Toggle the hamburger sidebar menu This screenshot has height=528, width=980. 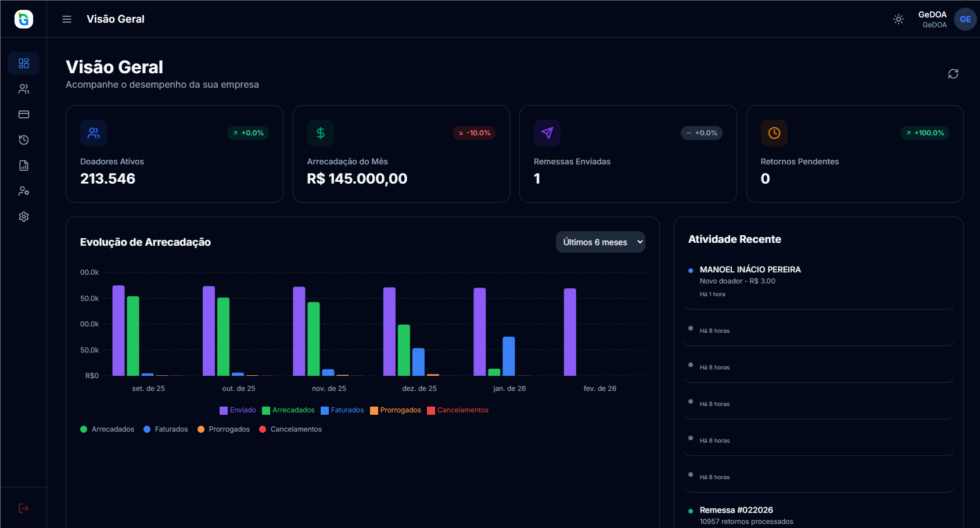click(x=67, y=19)
